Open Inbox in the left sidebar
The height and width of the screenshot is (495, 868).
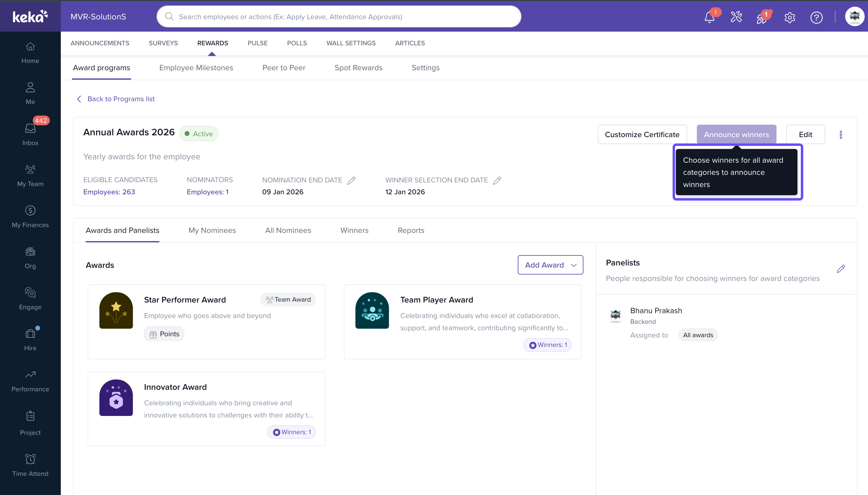click(x=30, y=134)
